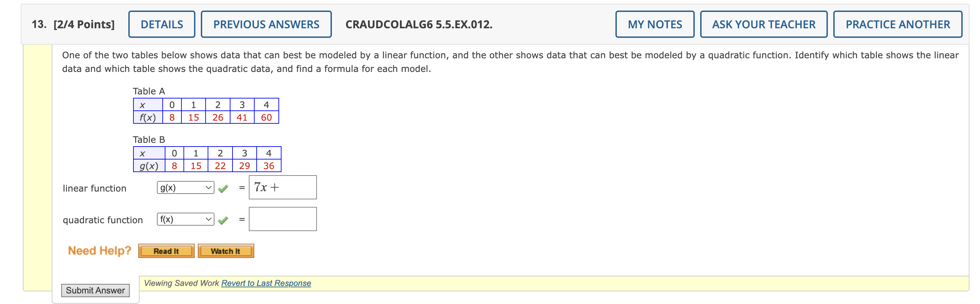Click the Read It help button

tap(165, 250)
